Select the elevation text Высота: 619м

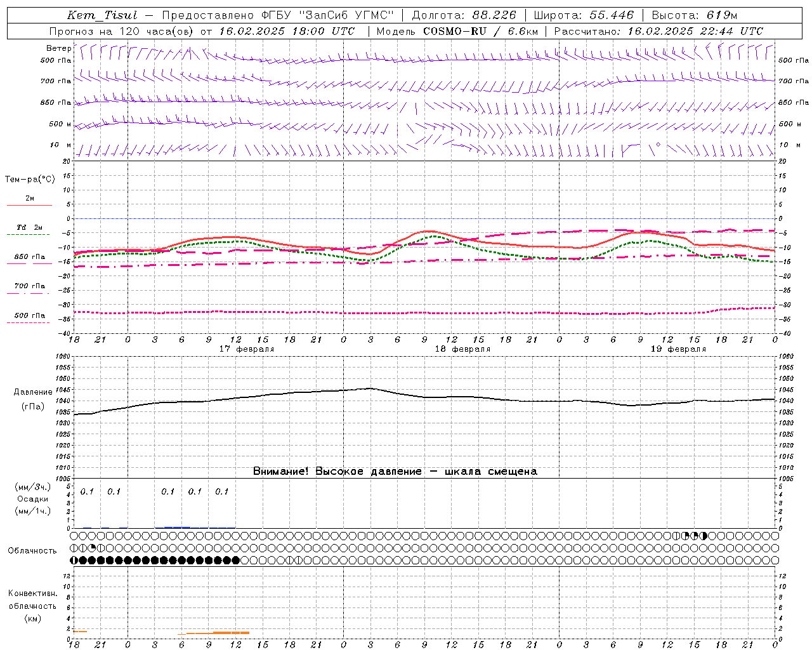[695, 15]
